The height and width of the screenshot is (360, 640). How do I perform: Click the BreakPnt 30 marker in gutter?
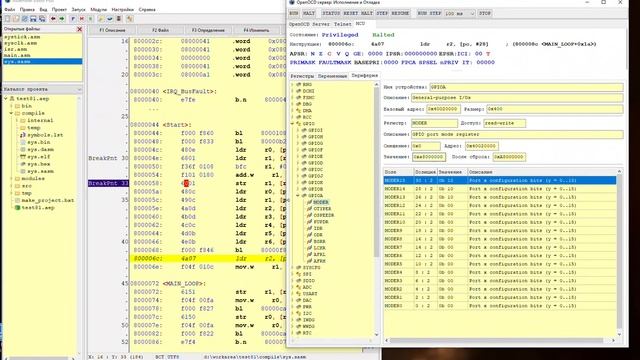point(108,158)
